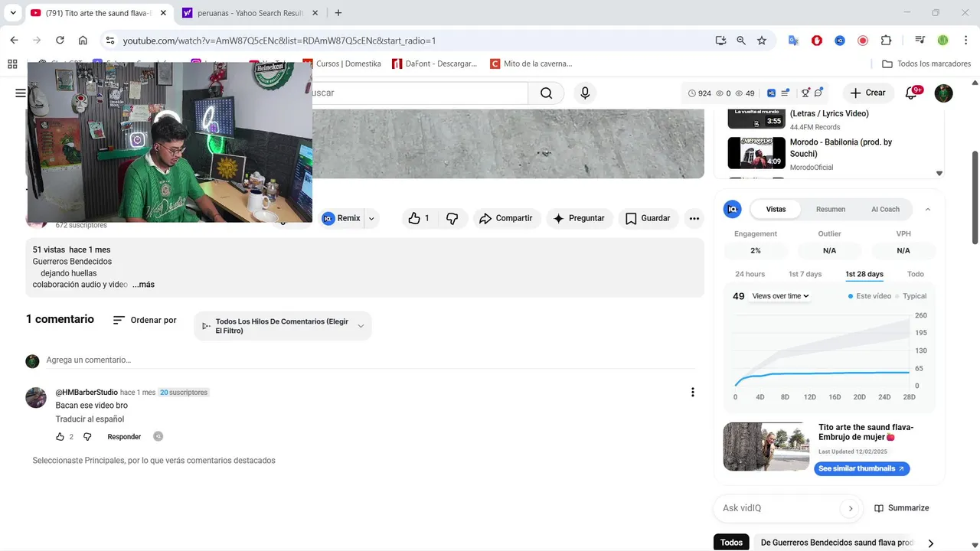Click the Remix button
Screen dimensions: 980x551
point(341,219)
